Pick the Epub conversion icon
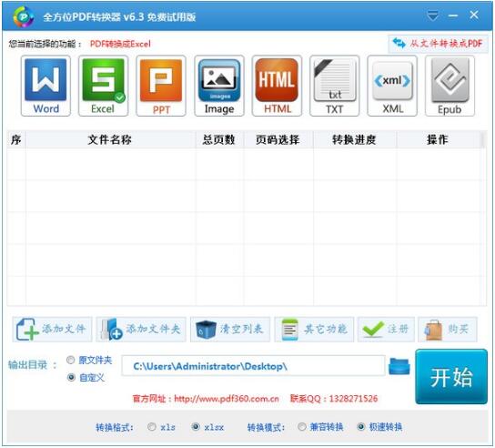Screen dimensions: 495x448 pos(450,86)
